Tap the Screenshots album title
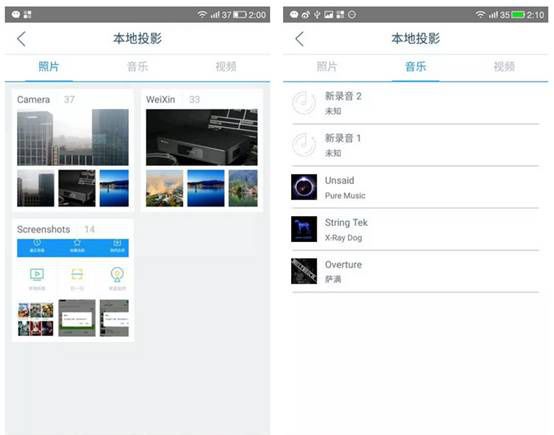Viewport: 554px width, 435px height. click(43, 229)
